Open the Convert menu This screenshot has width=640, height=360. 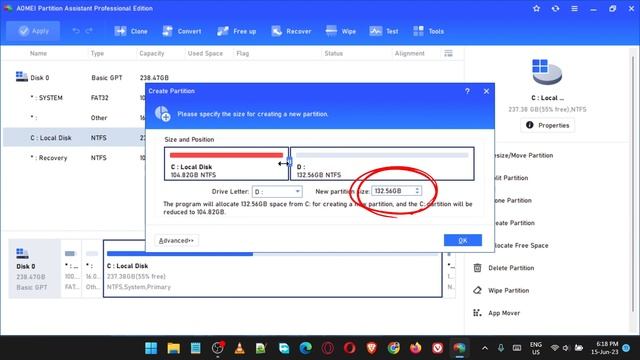tap(182, 31)
